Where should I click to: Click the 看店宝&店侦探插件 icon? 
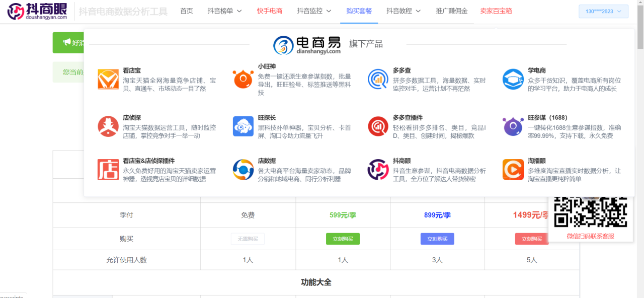[x=106, y=170]
